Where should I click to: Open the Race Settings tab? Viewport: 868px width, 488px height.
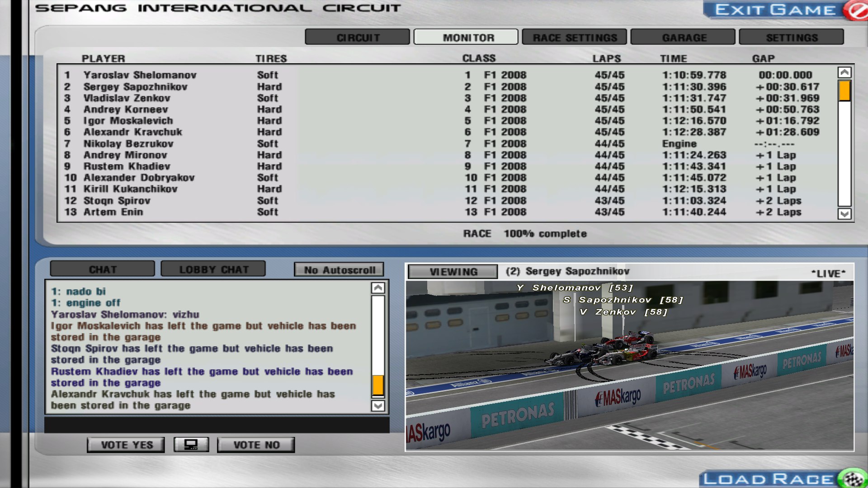tap(574, 38)
